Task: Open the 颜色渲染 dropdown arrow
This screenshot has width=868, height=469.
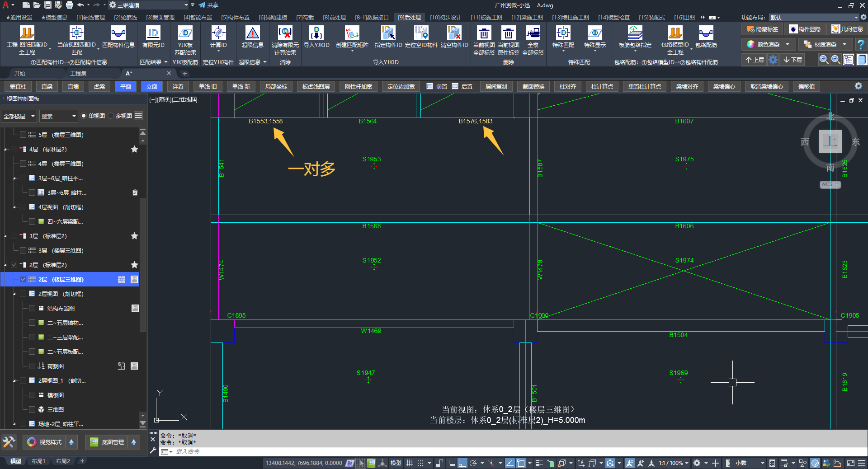Action: 788,44
